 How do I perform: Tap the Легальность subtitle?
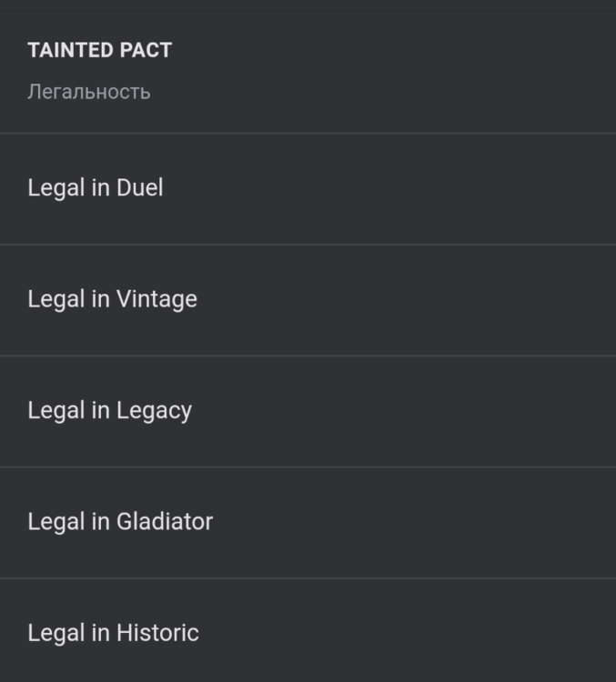point(88,92)
